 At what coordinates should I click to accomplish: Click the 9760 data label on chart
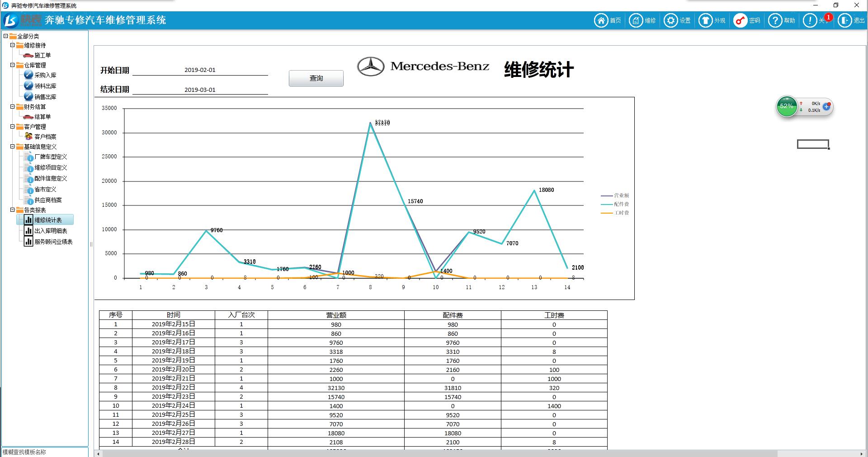click(x=217, y=230)
